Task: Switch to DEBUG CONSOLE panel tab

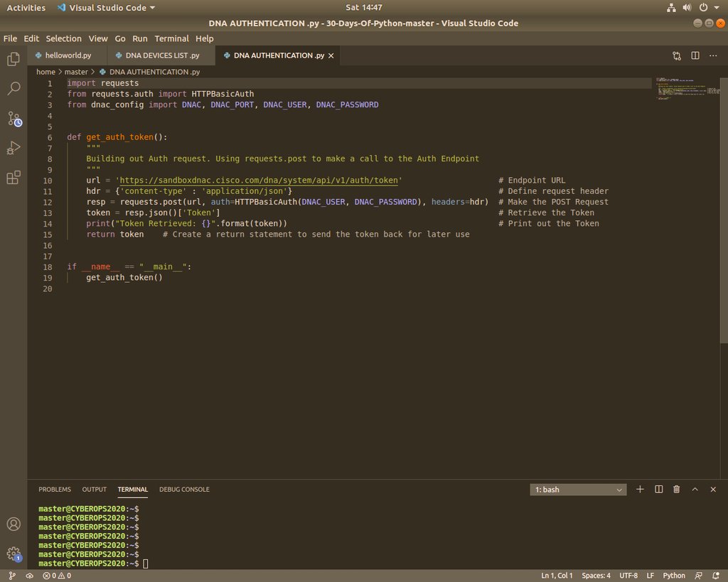Action: 184,489
